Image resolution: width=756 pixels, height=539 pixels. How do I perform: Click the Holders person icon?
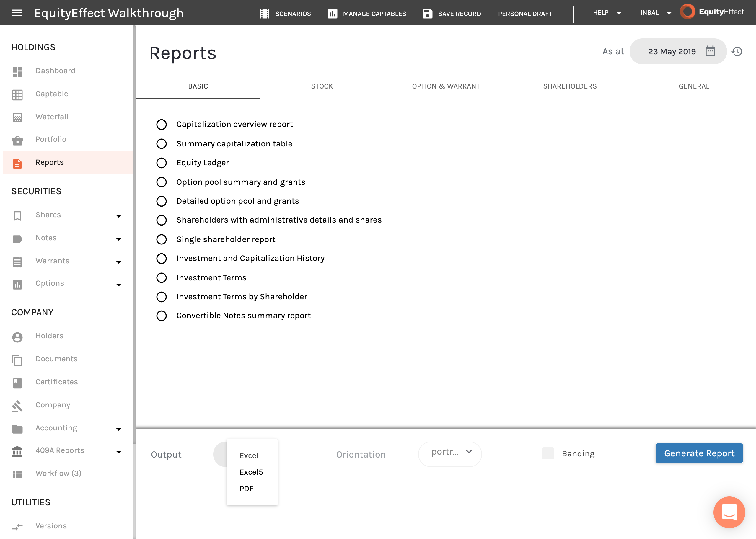pos(17,337)
